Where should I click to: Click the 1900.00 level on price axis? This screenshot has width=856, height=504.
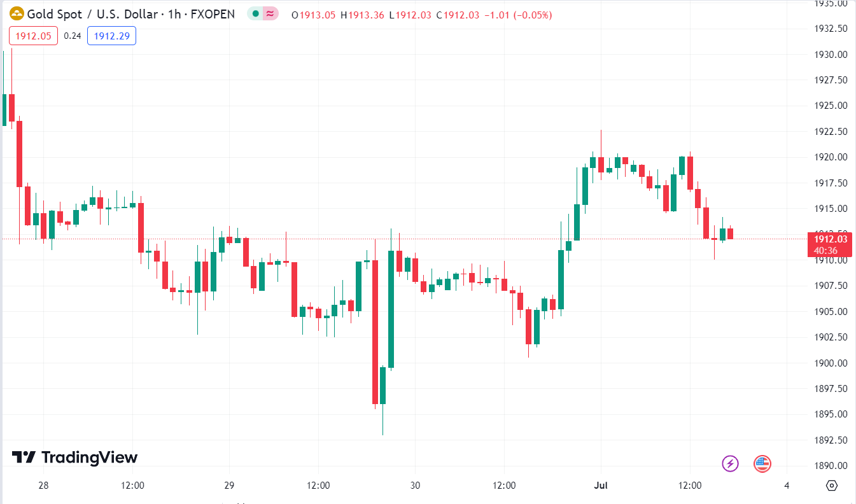click(831, 363)
